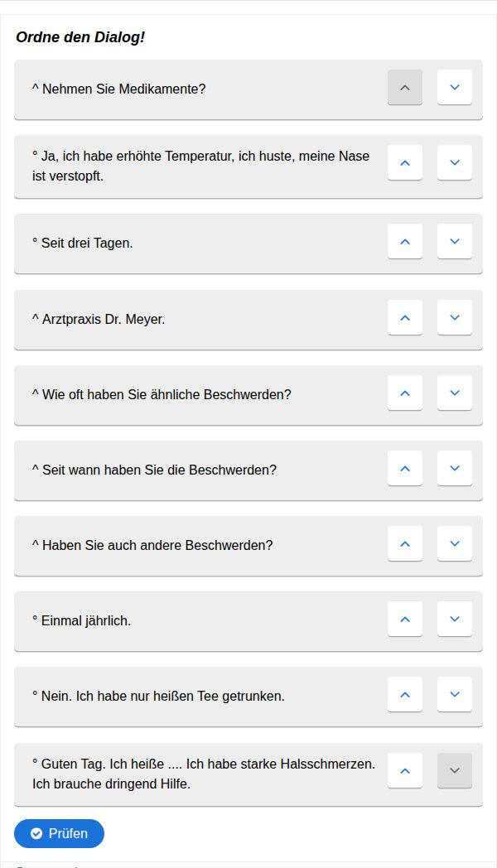Move 'Haben Sie auch andere Beschwerden?' up
The height and width of the screenshot is (868, 497).
(405, 543)
